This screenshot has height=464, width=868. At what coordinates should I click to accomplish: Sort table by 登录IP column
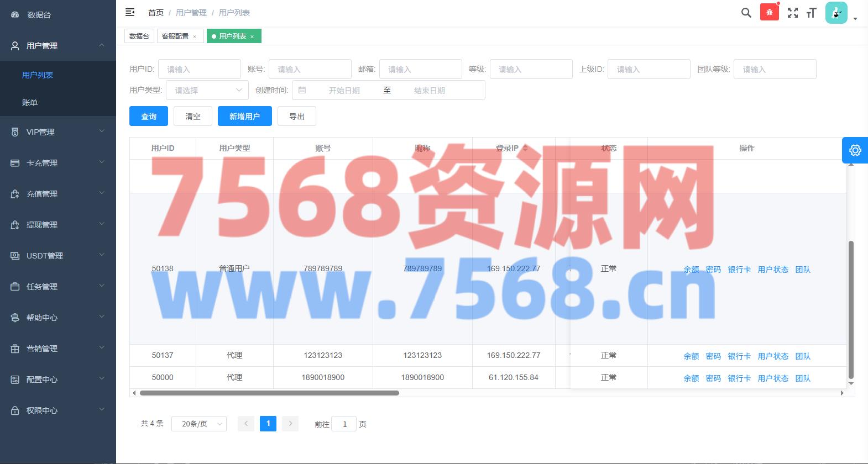(525, 148)
